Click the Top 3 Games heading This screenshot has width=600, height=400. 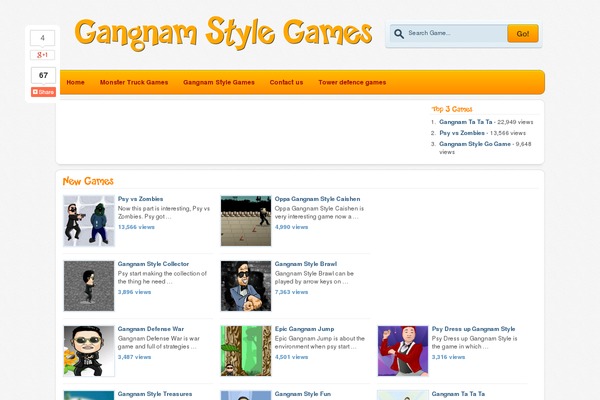pyautogui.click(x=452, y=109)
